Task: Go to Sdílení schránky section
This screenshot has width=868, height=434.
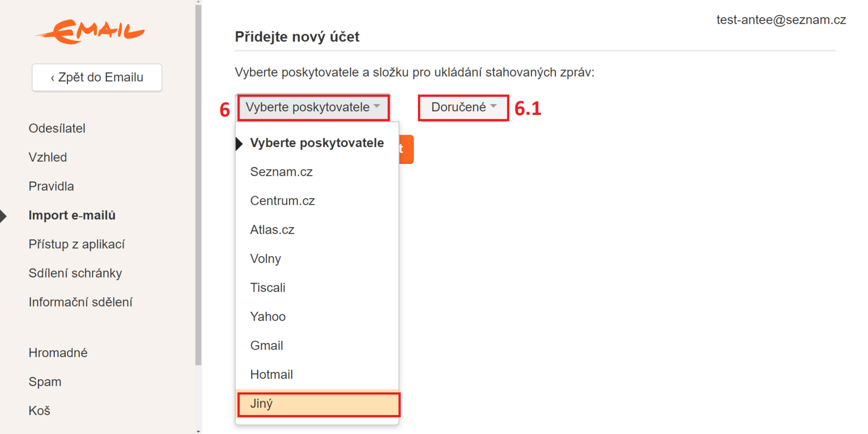Action: tap(75, 273)
